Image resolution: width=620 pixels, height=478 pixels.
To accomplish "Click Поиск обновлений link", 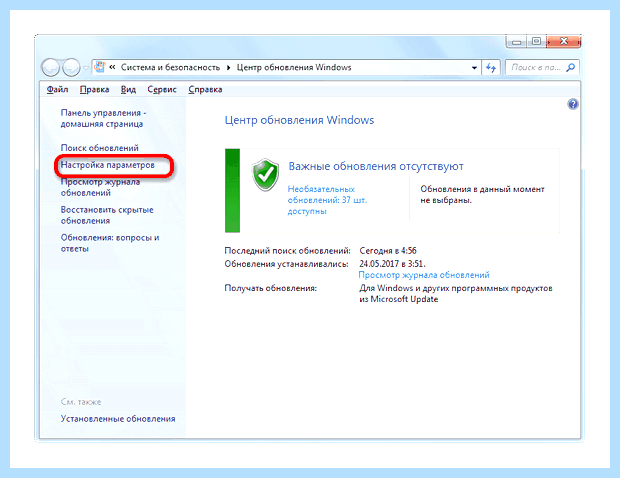I will [100, 148].
